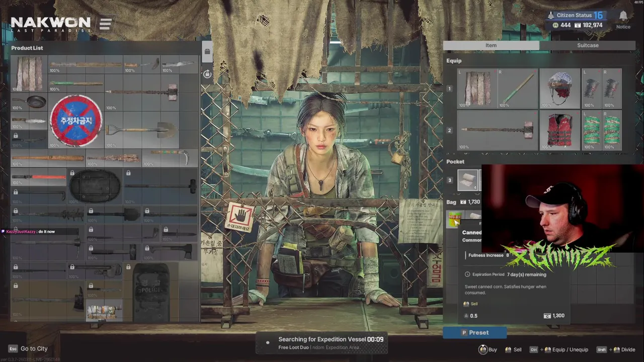This screenshot has width=644, height=362.
Task: Click Sell in the canned corn tooltip
Action: click(470, 304)
